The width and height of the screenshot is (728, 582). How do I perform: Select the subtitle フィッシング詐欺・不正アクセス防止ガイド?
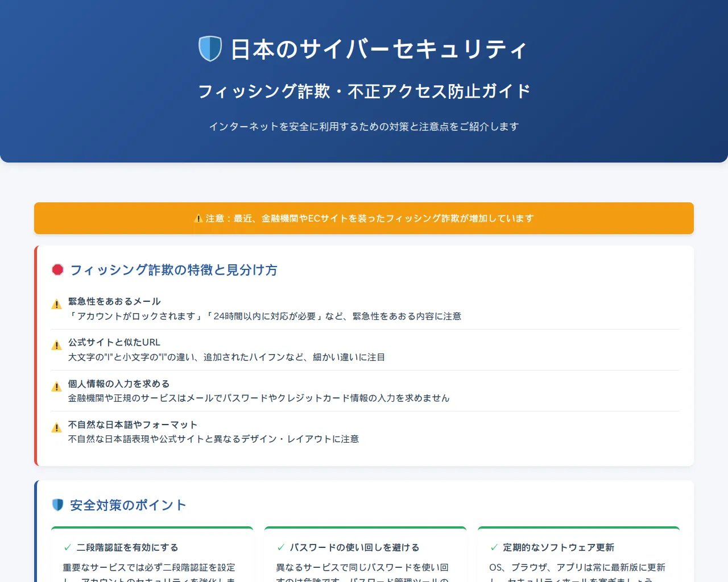coord(364,90)
